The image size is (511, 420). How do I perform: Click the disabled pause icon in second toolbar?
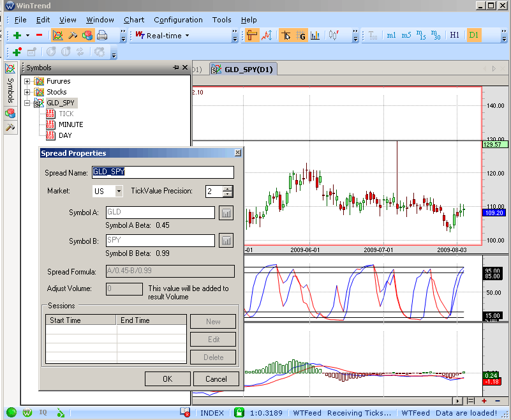tap(66, 52)
